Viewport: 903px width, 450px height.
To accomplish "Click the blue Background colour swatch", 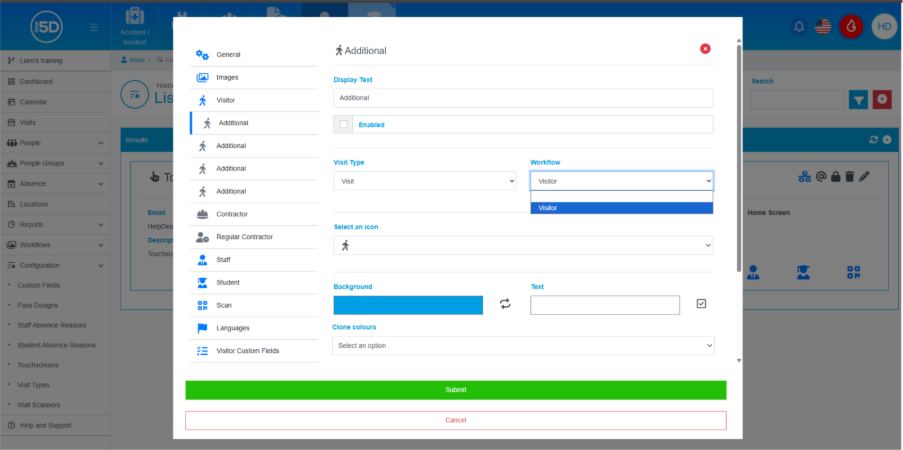I will click(408, 305).
